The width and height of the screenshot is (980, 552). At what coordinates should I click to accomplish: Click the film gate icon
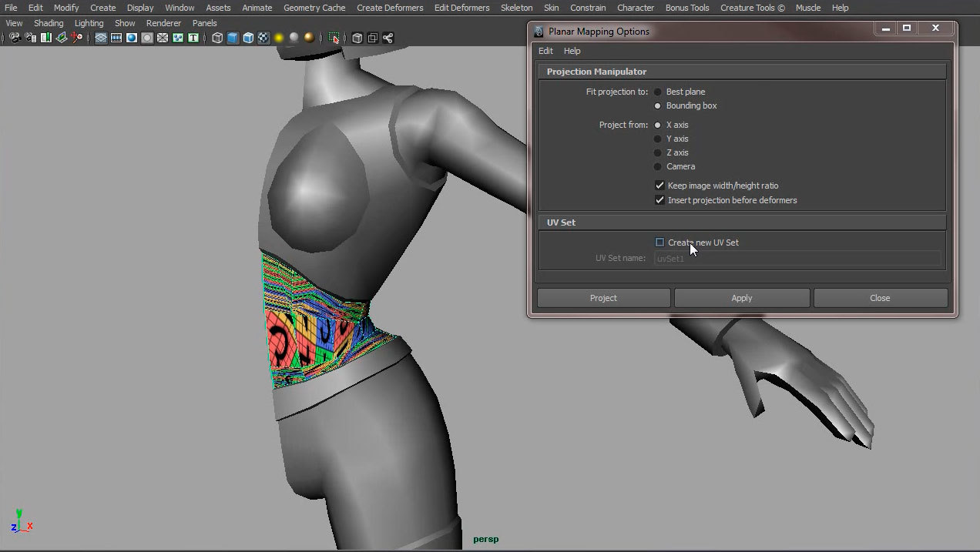point(116,38)
